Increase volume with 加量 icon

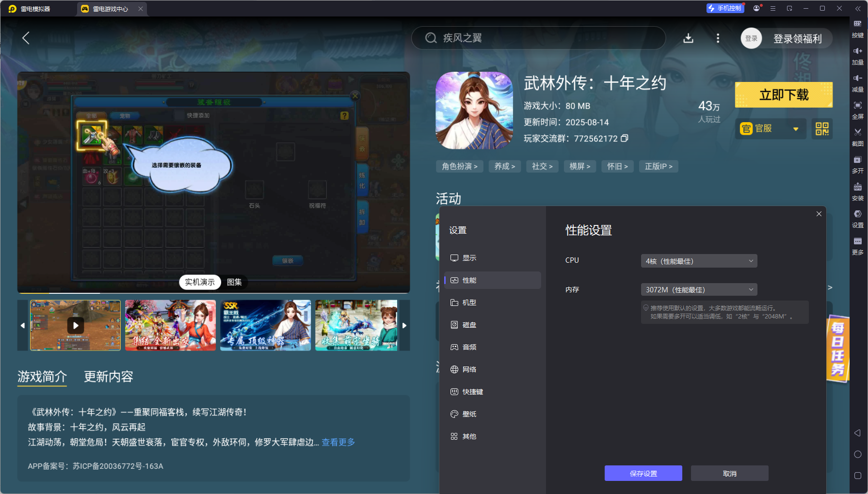pos(857,56)
